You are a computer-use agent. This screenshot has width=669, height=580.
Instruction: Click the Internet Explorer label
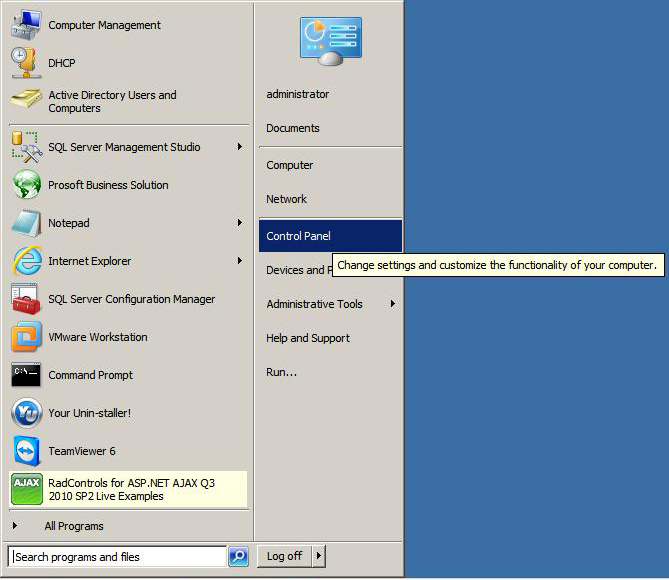(x=89, y=261)
